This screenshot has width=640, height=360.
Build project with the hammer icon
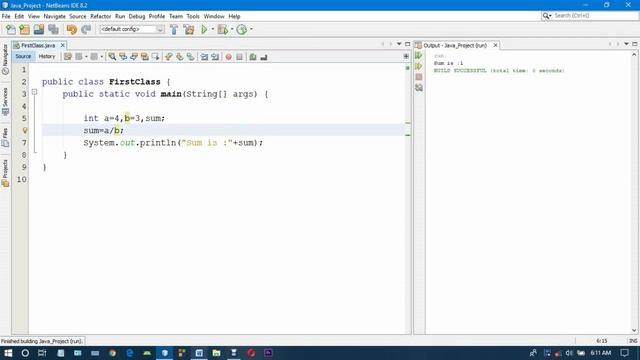pos(174,29)
